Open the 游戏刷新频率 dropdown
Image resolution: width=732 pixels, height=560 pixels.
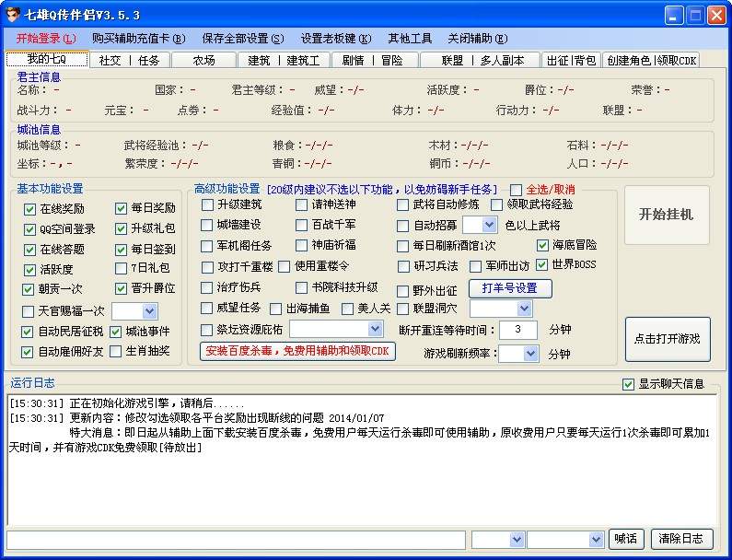pos(530,354)
